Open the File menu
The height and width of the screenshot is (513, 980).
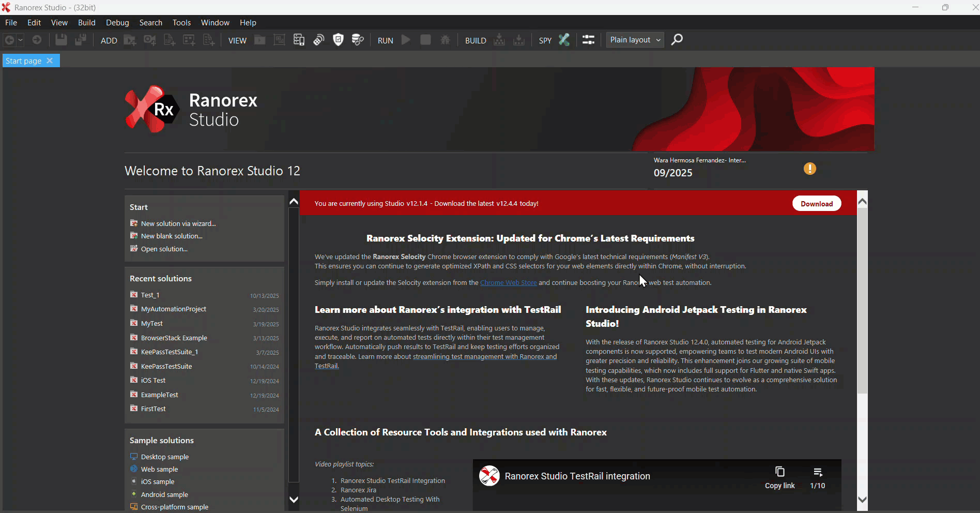point(11,23)
